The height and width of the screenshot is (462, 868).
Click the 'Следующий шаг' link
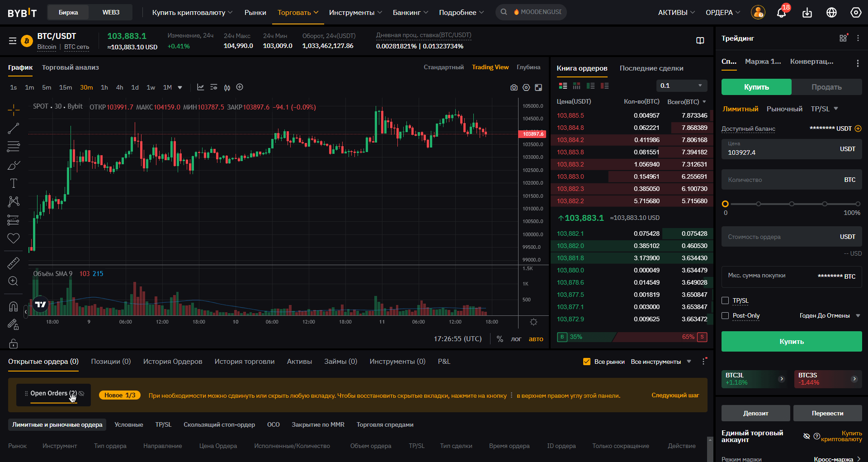click(x=675, y=395)
